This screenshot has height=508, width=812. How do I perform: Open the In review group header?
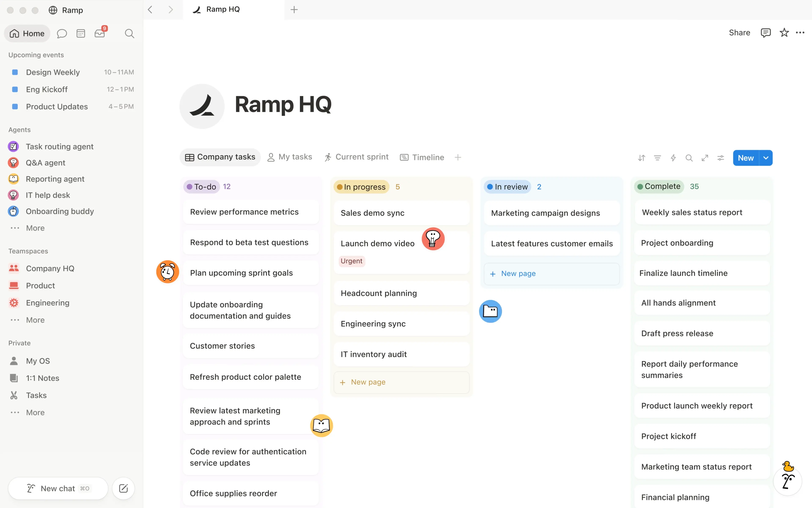click(x=507, y=187)
